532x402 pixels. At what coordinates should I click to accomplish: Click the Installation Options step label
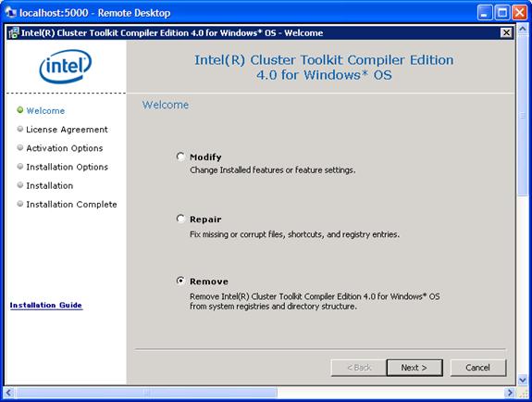[68, 167]
